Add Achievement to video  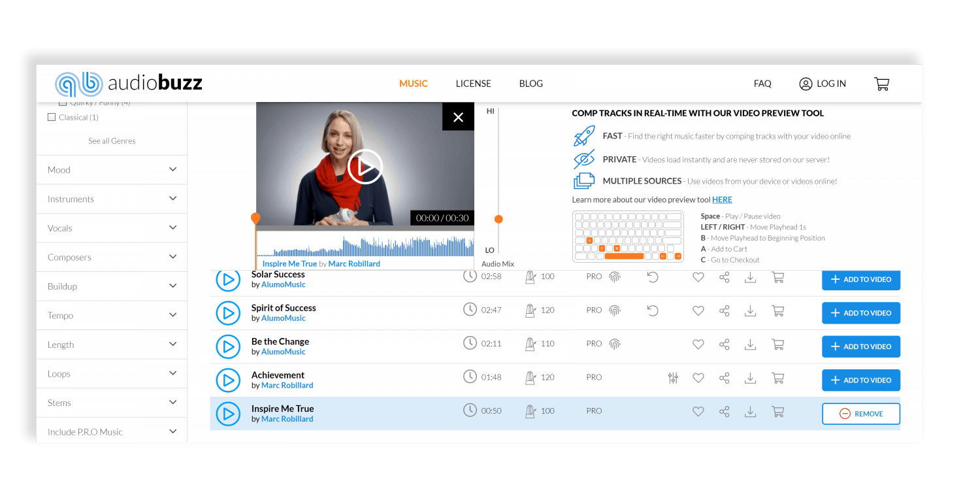(861, 380)
